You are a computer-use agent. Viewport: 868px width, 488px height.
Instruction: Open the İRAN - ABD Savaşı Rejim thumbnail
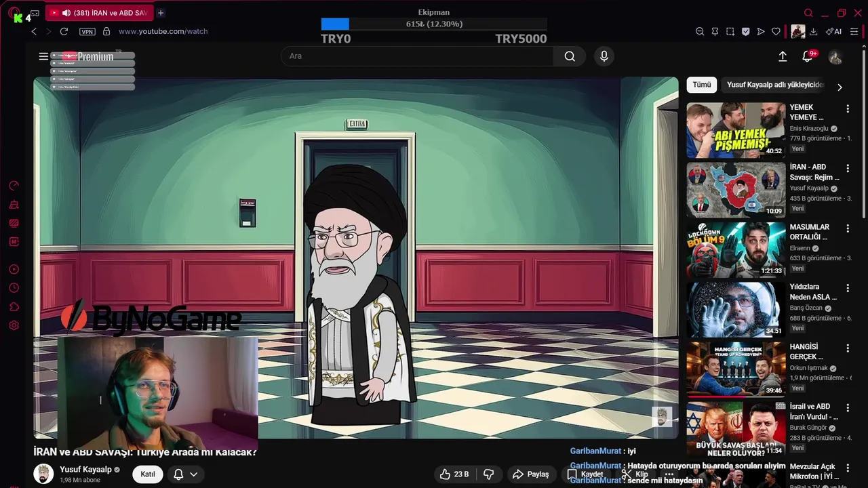pyautogui.click(x=736, y=190)
